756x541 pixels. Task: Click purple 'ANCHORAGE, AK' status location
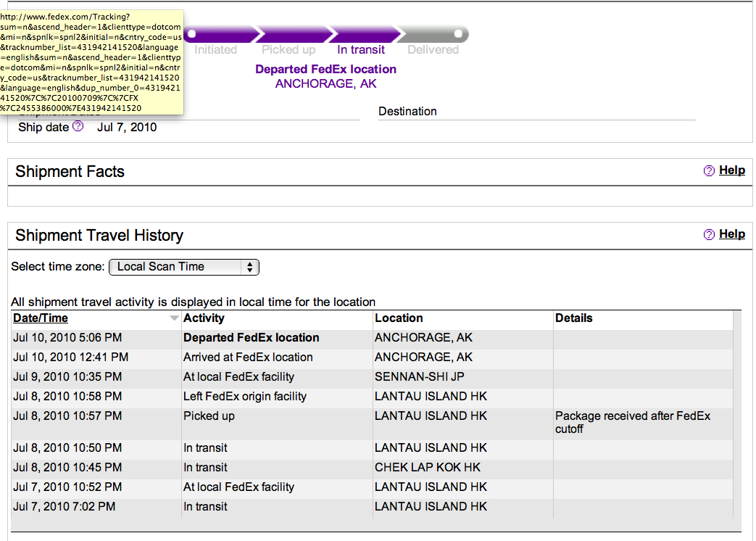tap(326, 84)
